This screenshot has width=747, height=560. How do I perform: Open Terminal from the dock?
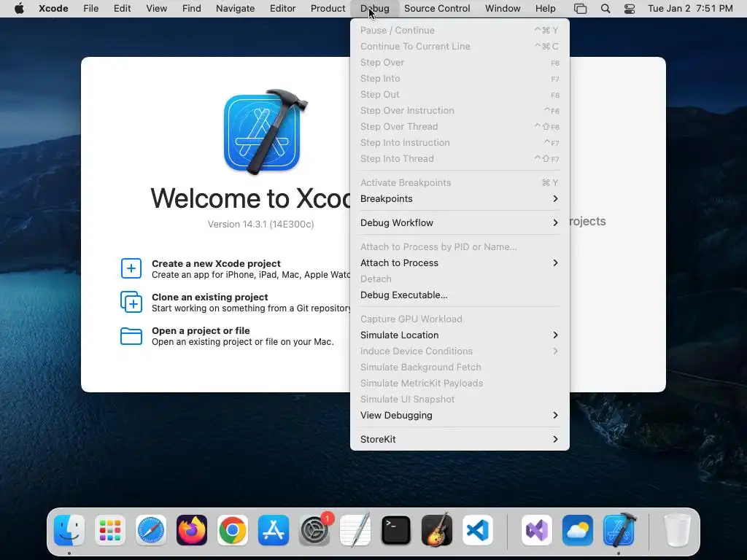(396, 530)
